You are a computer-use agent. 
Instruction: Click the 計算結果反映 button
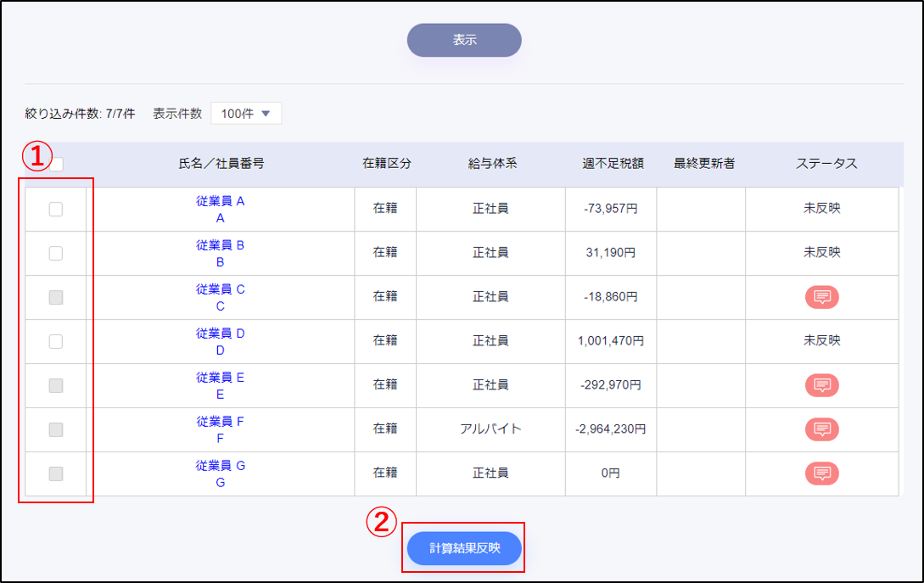[x=464, y=548]
